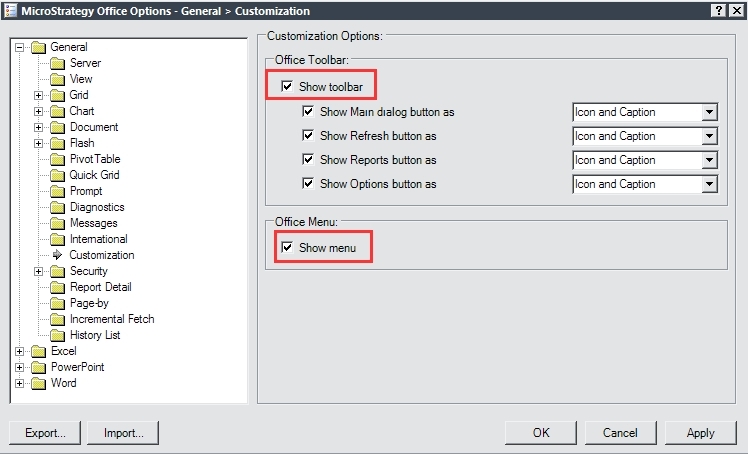
Task: Open the Main dialog button display dropdown
Action: pyautogui.click(x=709, y=112)
